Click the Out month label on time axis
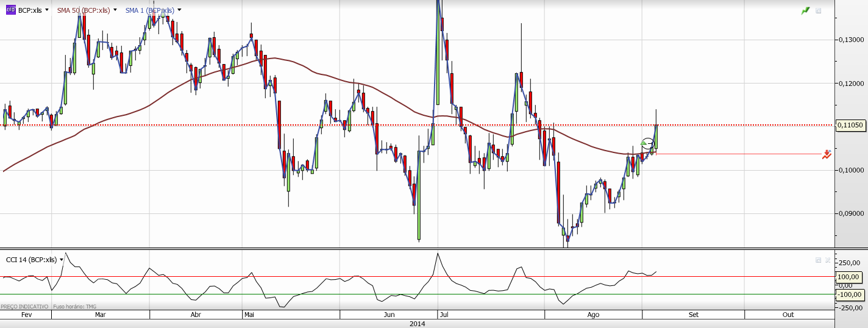868x328 pixels. (788, 315)
